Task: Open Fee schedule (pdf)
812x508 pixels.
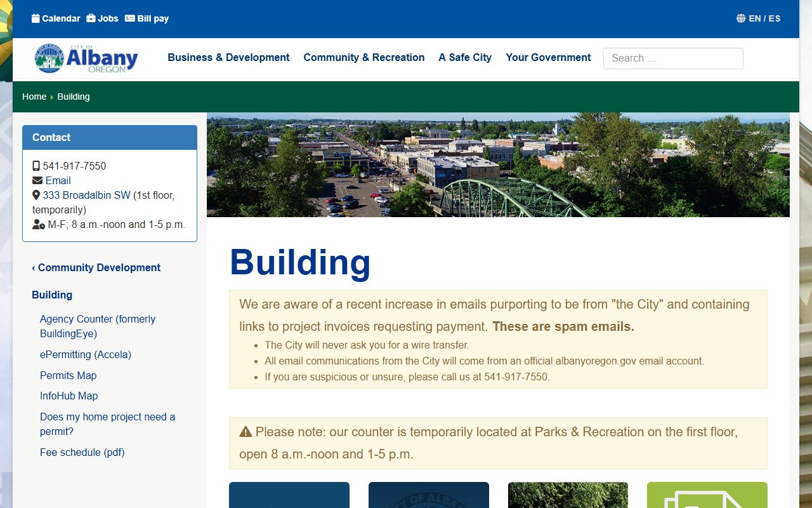Action: pos(82,452)
